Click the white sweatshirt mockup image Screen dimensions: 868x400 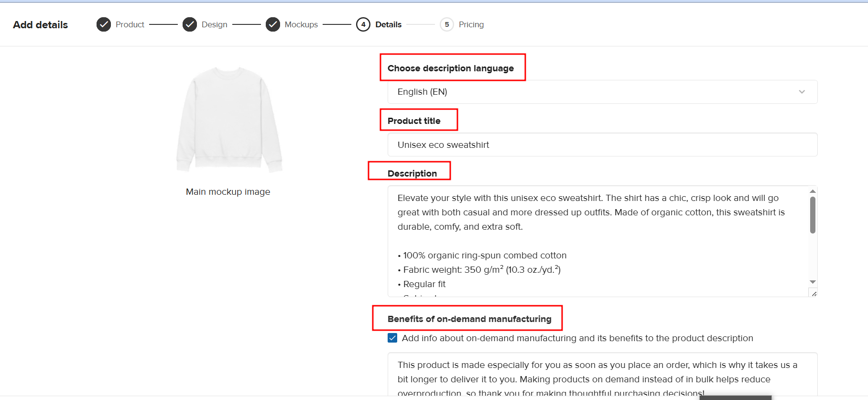coord(229,120)
